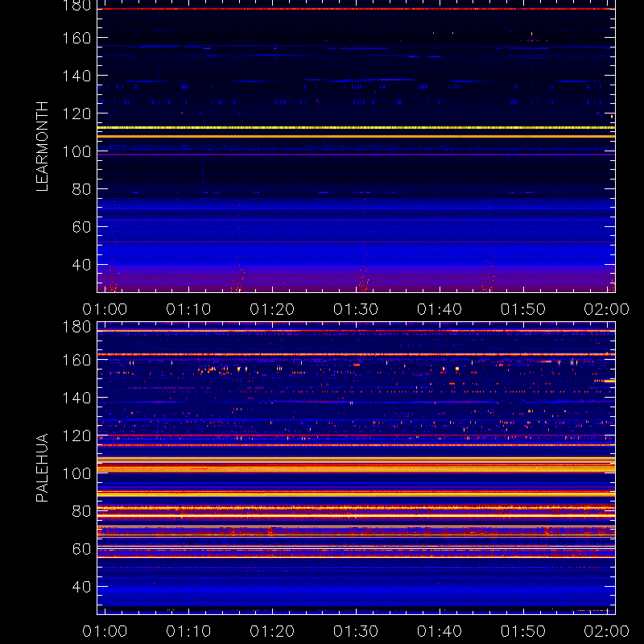Image resolution: width=644 pixels, height=644 pixels.
Task: Select the 01:20 label below the LEARMONTH plot
Action: pos(272,309)
